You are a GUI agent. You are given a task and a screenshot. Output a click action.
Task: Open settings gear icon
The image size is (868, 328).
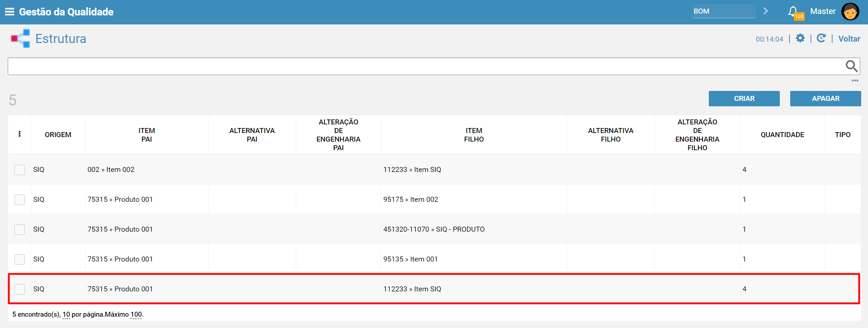coord(800,38)
